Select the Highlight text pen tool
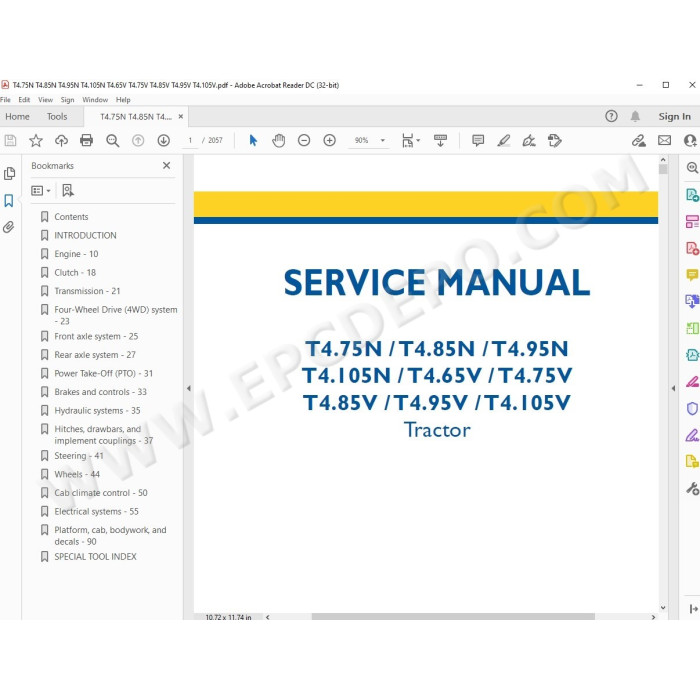700x700 pixels. pos(504,141)
